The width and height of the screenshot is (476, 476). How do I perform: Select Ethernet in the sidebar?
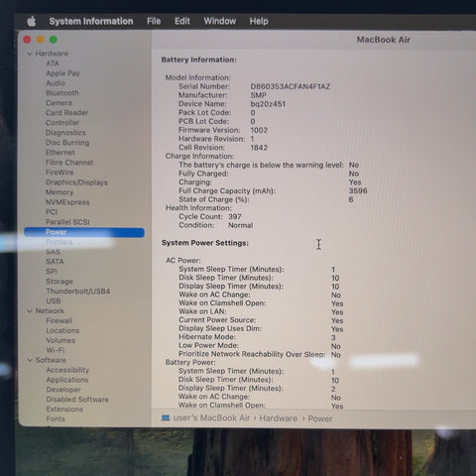click(x=60, y=153)
